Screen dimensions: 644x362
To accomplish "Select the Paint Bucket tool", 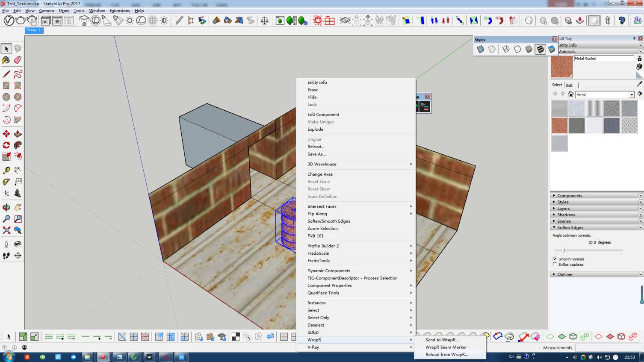I will (6, 60).
